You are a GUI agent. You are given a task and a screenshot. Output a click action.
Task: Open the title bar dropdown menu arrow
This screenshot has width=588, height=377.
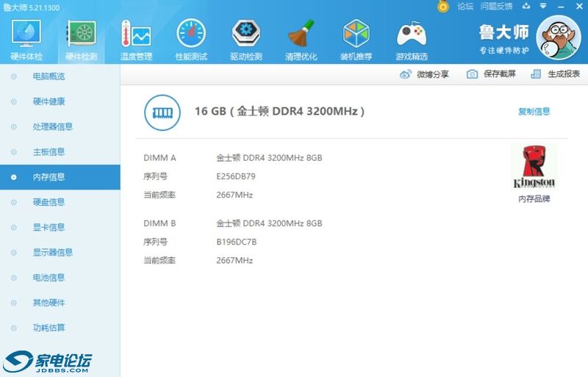tap(543, 6)
